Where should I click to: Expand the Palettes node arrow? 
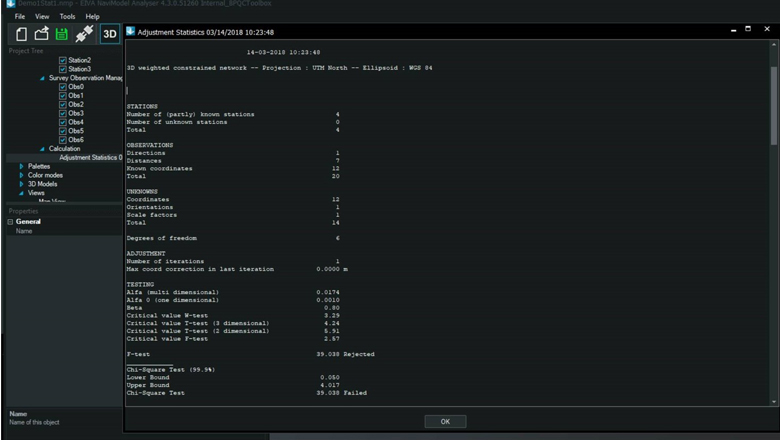click(x=21, y=166)
